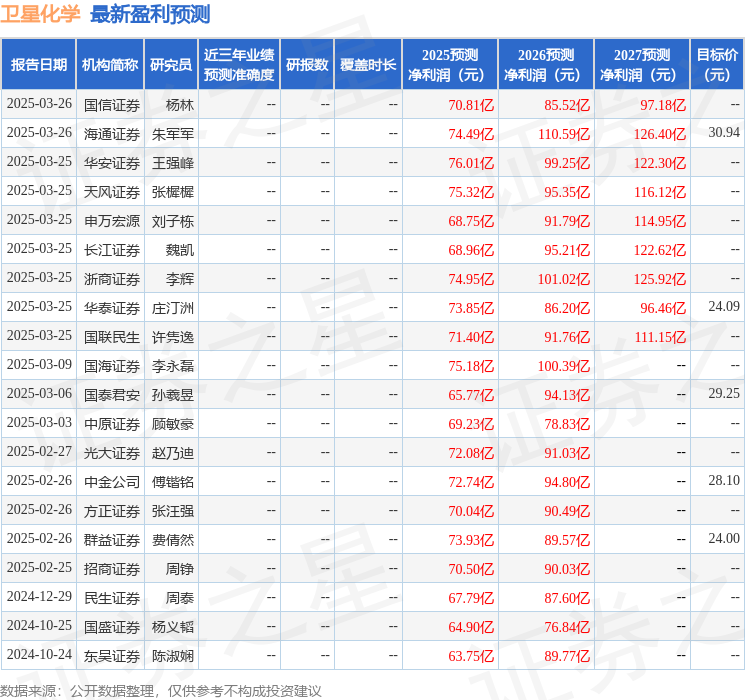Click the 方正证券 institution cell

pos(112,511)
